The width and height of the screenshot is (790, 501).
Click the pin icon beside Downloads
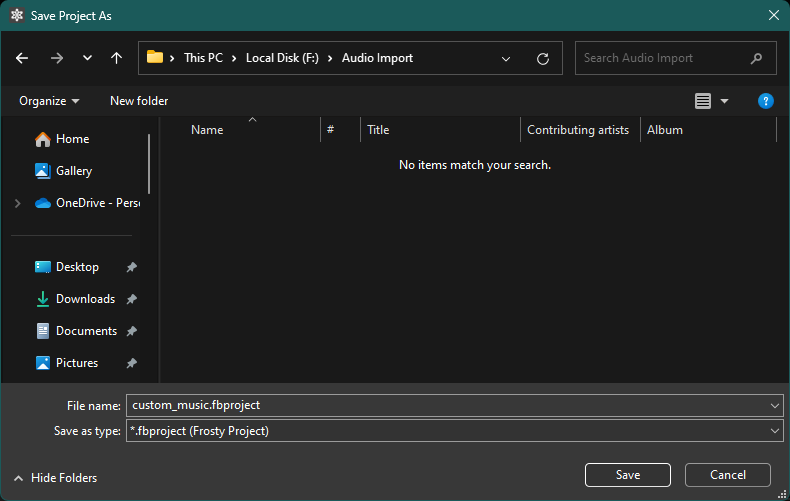pyautogui.click(x=131, y=299)
